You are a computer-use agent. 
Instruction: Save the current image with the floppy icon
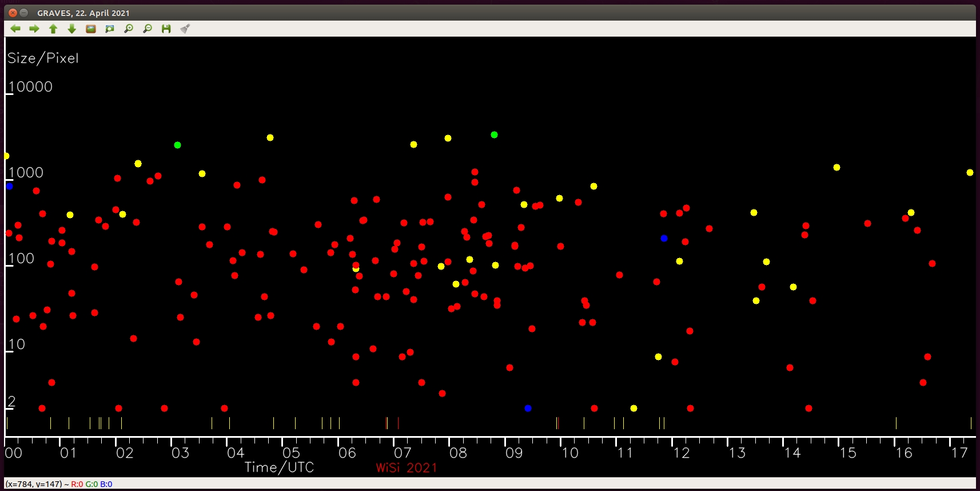(166, 29)
